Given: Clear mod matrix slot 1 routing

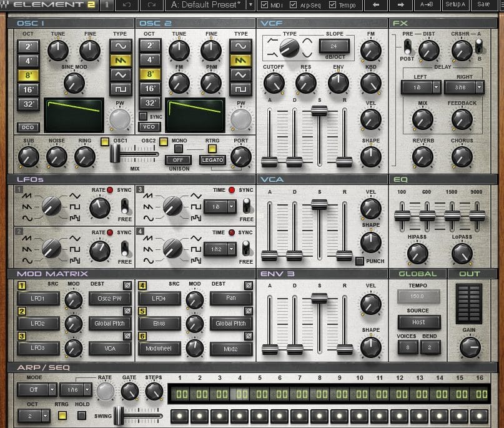Looking at the screenshot, I should coord(128,286).
